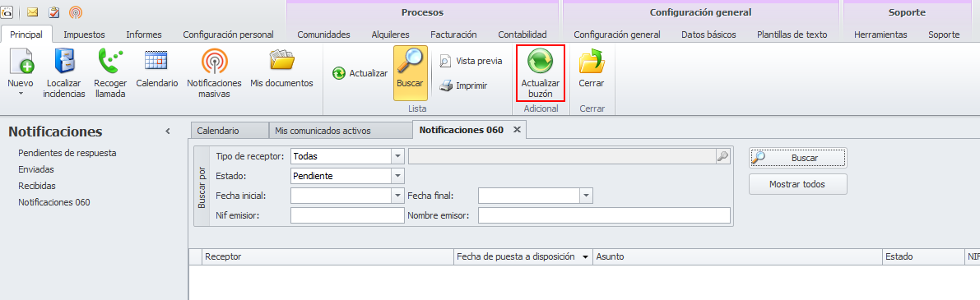Click the Tipo de receptor text box
980x300 pixels.
click(341, 156)
